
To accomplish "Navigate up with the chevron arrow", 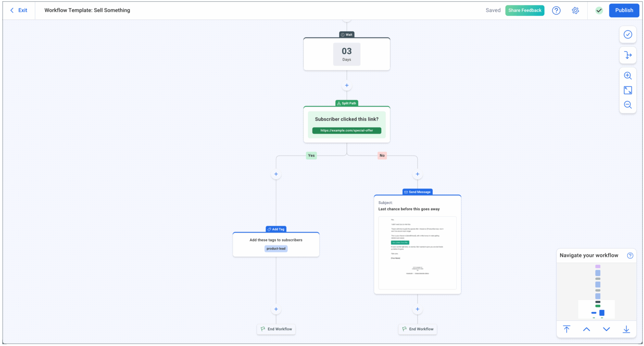I will (586, 329).
